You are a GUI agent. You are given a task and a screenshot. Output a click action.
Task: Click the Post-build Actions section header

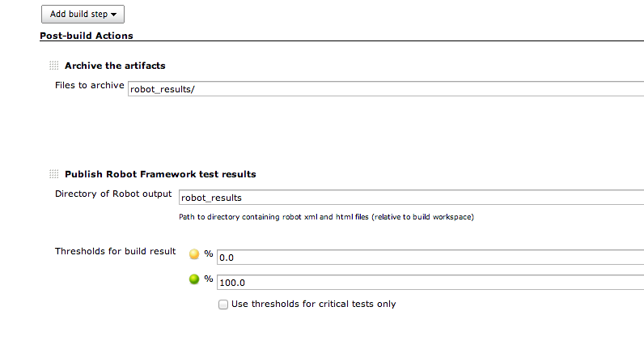pos(87,36)
